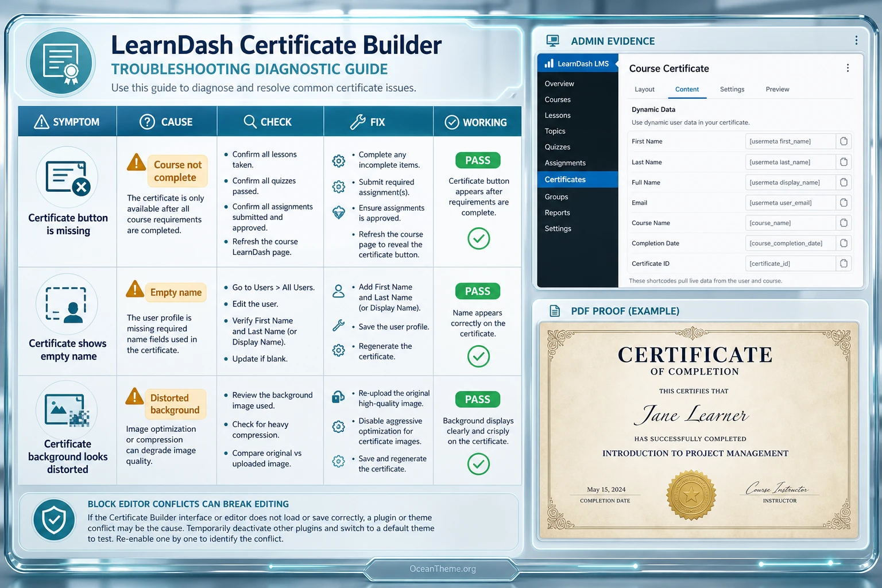The image size is (882, 588).
Task: Copy the First Name shortcode with its clipboard icon
Action: point(844,141)
